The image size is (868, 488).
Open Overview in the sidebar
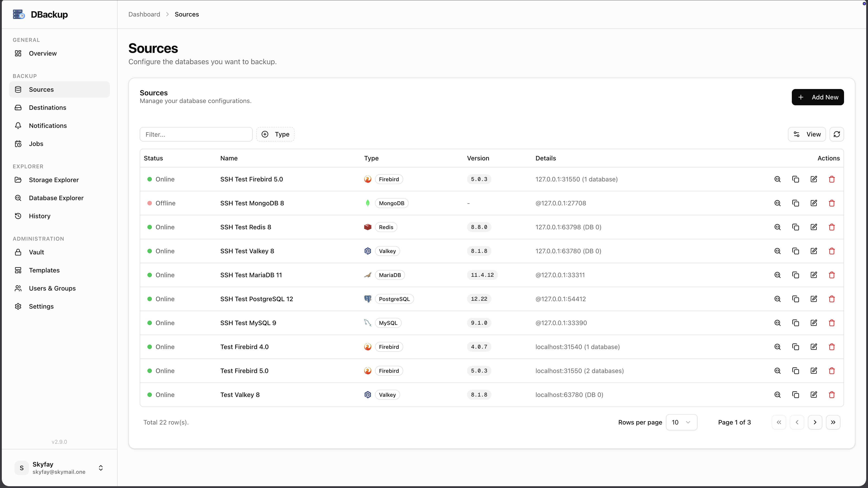click(59, 53)
